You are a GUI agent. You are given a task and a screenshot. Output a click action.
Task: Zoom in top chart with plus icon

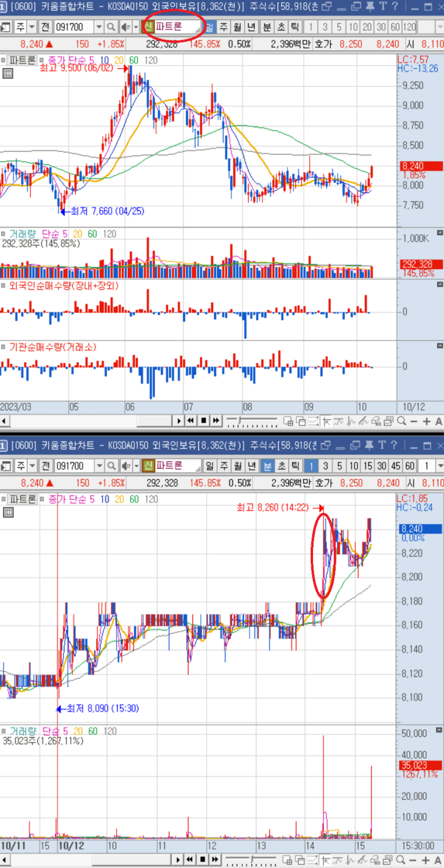[426, 421]
